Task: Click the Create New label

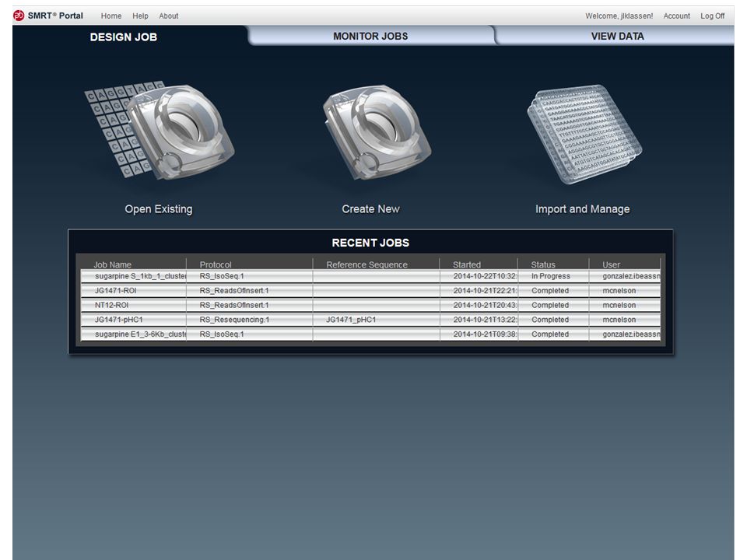Action: 370,209
